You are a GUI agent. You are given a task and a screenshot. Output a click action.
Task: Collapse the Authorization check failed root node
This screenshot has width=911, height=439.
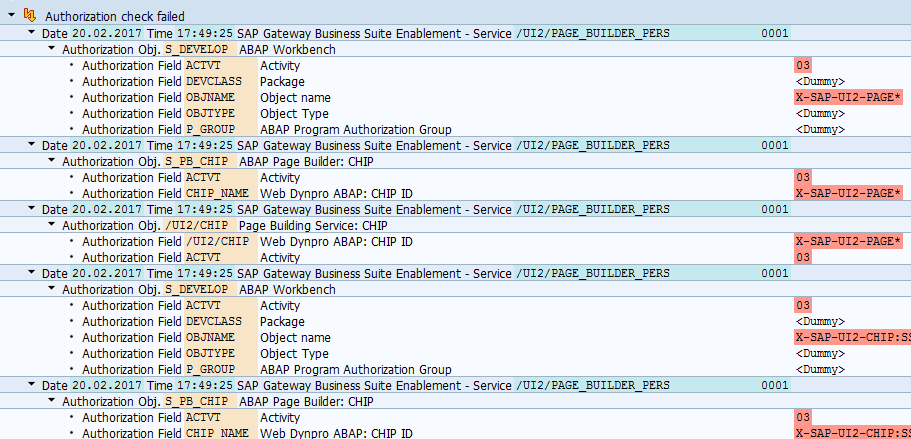tap(12, 15)
